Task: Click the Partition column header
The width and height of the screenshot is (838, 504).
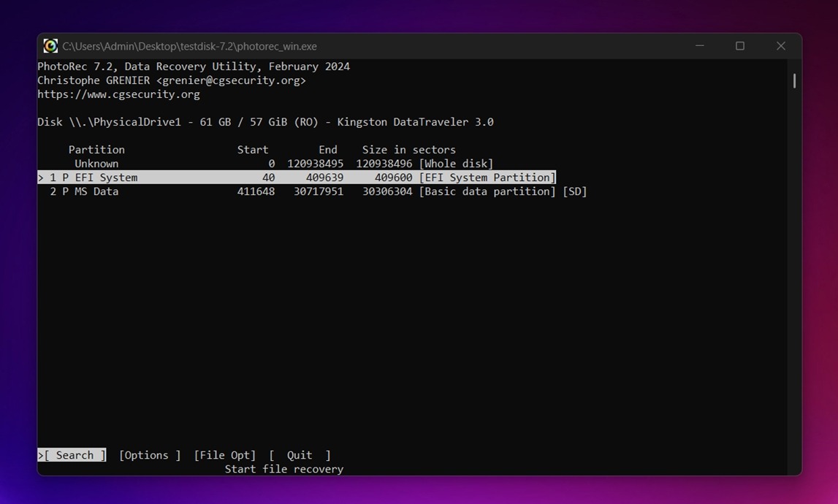Action: 96,150
